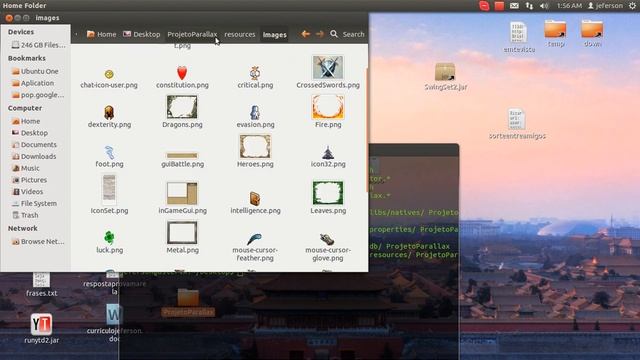The image size is (640, 360).
Task: Select the down folder on desktop
Action: 592,33
